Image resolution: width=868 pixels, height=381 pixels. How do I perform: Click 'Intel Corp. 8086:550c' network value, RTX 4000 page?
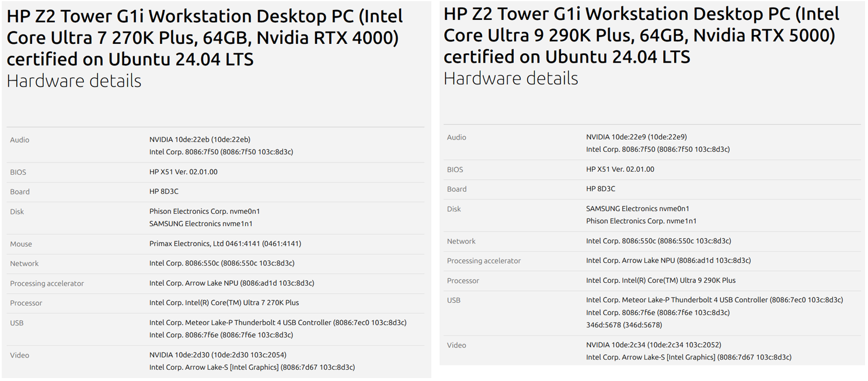click(x=222, y=264)
